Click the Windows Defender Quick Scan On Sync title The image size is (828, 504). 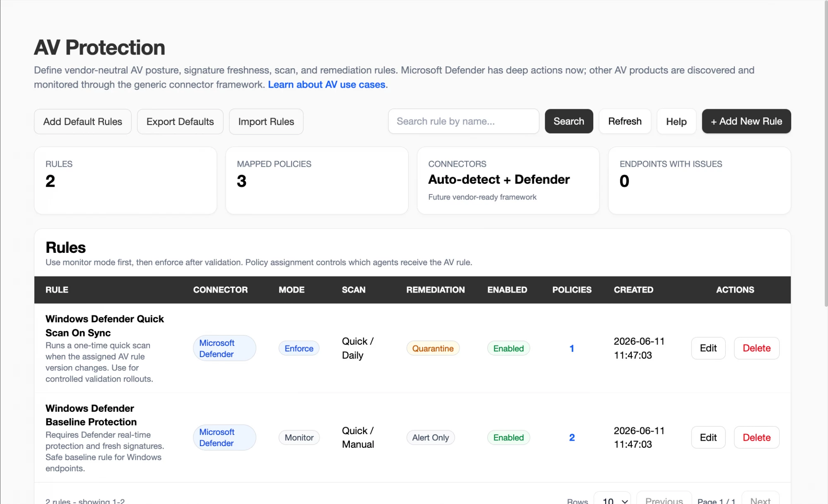pos(104,326)
